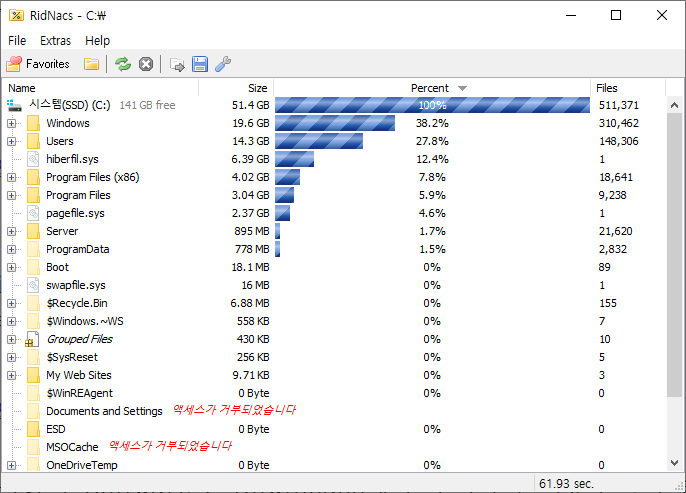Expand the Boot folder node

[11, 267]
